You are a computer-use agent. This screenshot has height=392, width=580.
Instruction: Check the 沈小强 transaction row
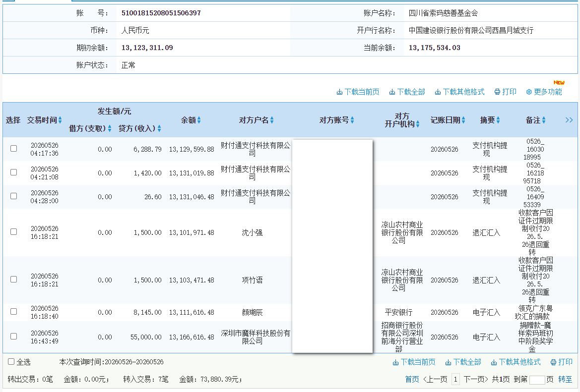point(14,231)
